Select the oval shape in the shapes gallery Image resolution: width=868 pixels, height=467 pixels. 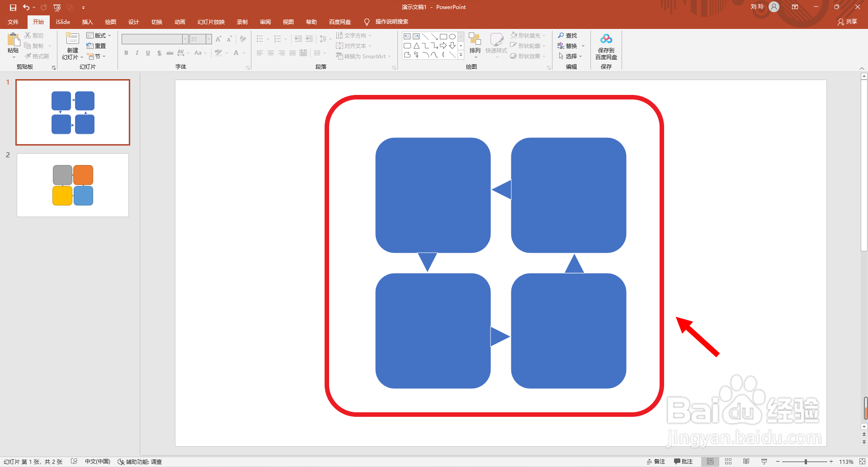[x=452, y=37]
